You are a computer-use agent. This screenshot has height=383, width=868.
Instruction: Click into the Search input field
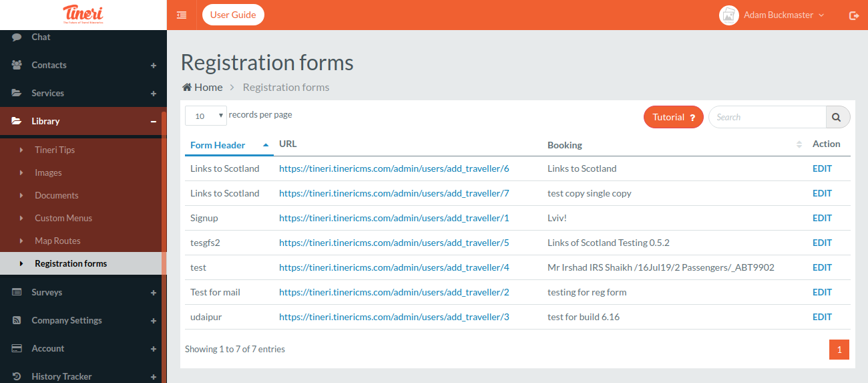767,117
